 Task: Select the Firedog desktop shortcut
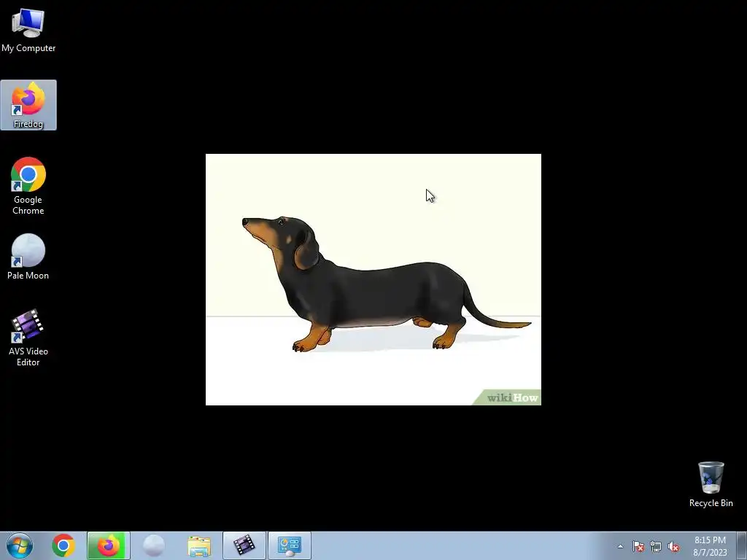28,105
